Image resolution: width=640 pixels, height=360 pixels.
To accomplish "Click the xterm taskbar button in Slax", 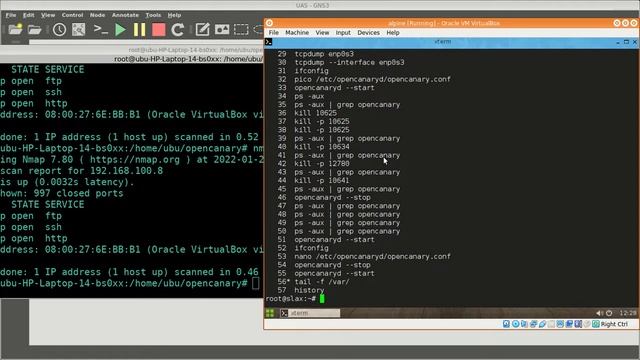I will tap(310, 313).
